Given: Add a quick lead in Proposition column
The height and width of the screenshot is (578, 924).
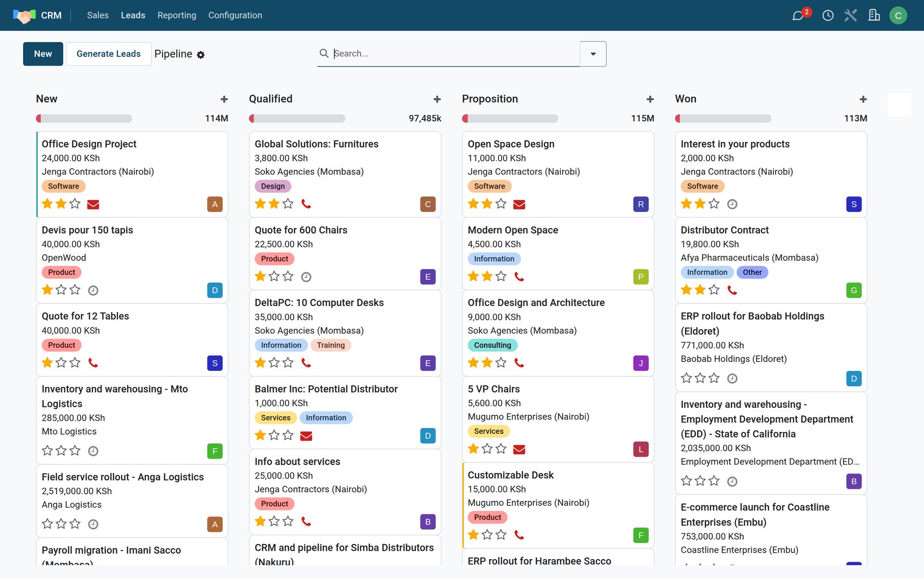Looking at the screenshot, I should 650,99.
